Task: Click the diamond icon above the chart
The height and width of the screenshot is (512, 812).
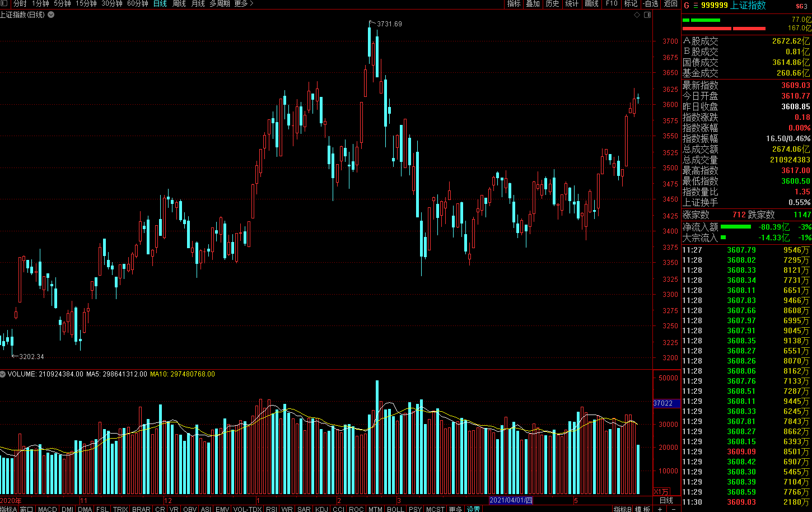Action: (637, 15)
